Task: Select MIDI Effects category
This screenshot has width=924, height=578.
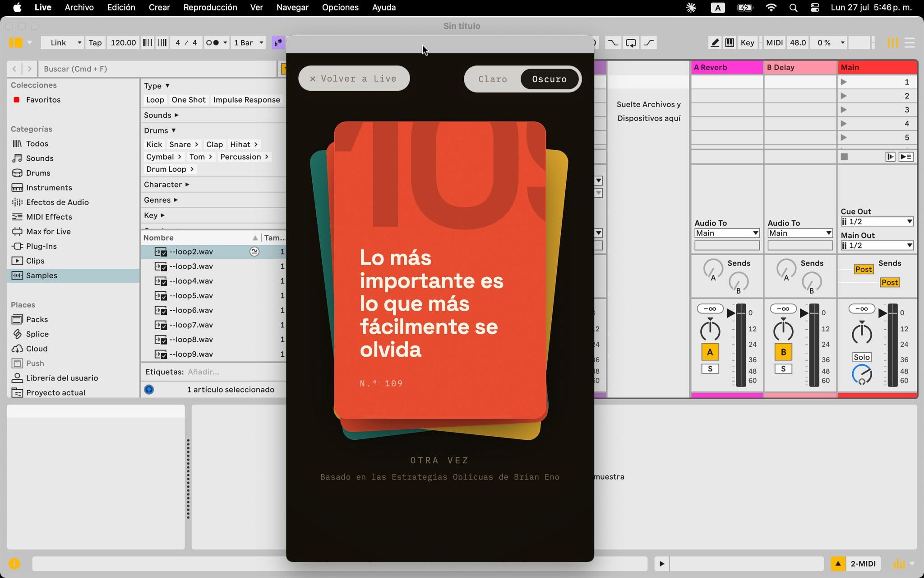Action: coord(49,217)
